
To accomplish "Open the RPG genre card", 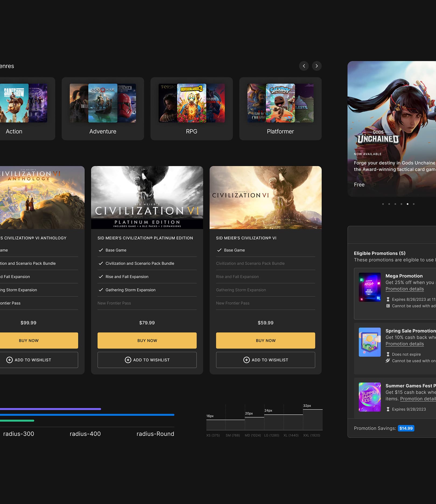I will pos(192,109).
